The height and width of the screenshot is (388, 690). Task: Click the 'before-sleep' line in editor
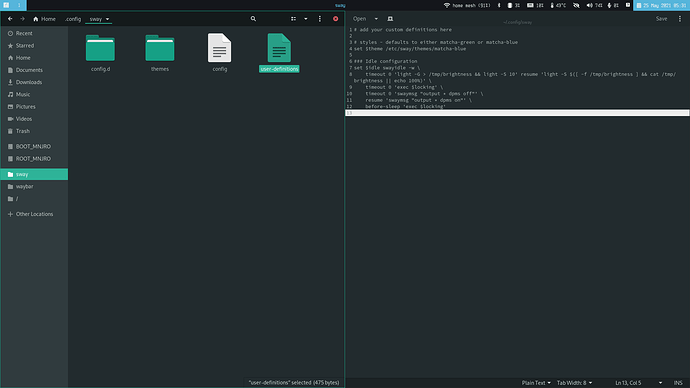tap(405, 106)
